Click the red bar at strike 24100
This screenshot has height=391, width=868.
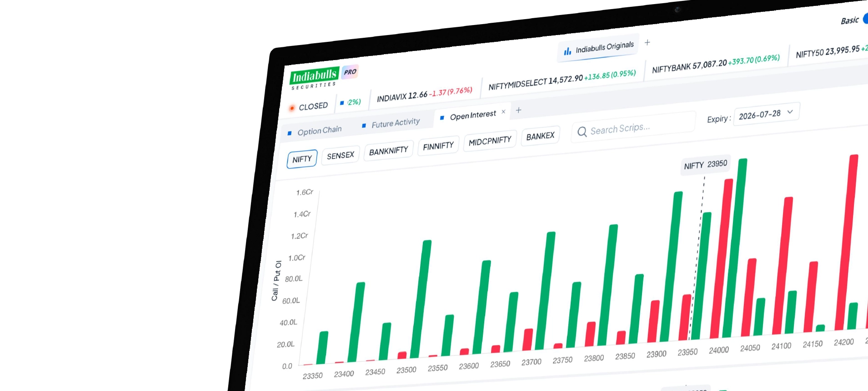[x=783, y=266]
